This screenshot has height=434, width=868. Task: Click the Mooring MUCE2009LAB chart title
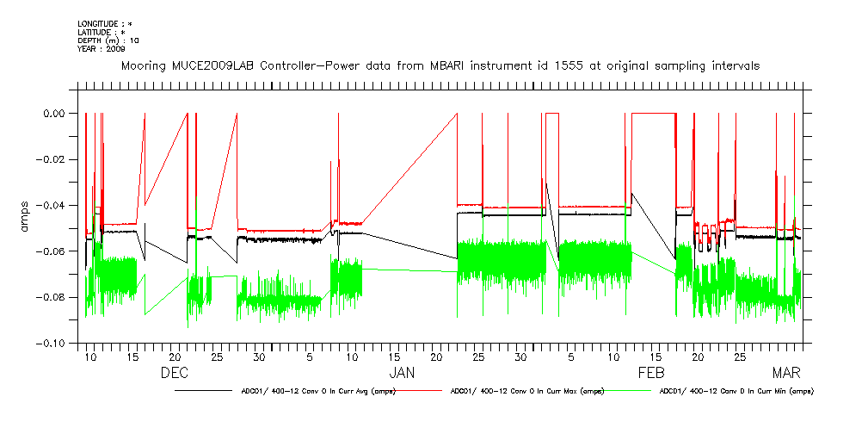coord(440,65)
